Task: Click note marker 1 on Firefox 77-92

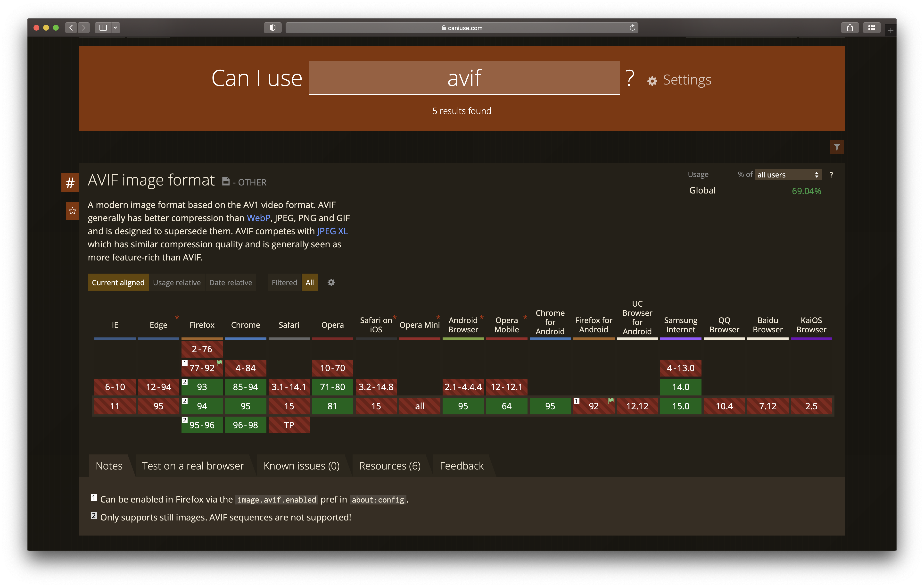Action: [185, 363]
